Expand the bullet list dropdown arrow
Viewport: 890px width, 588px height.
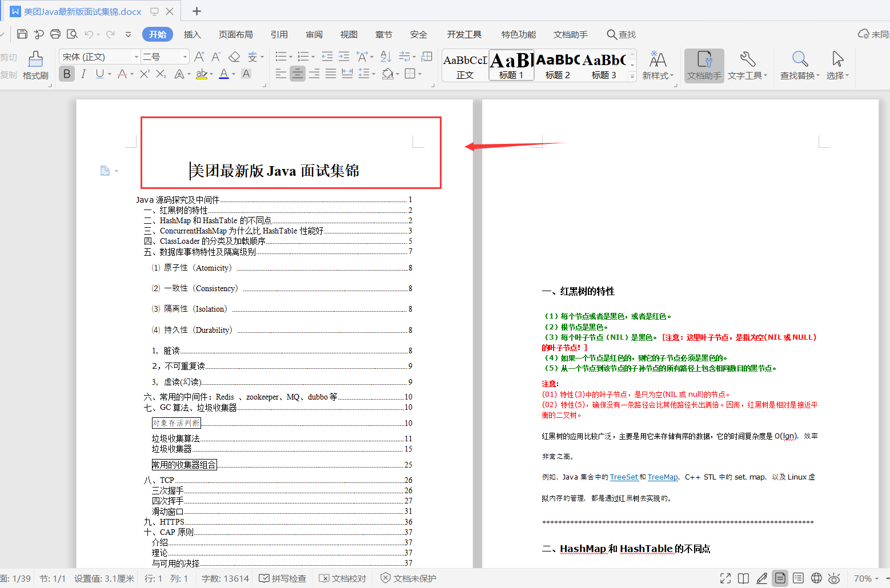tap(290, 57)
